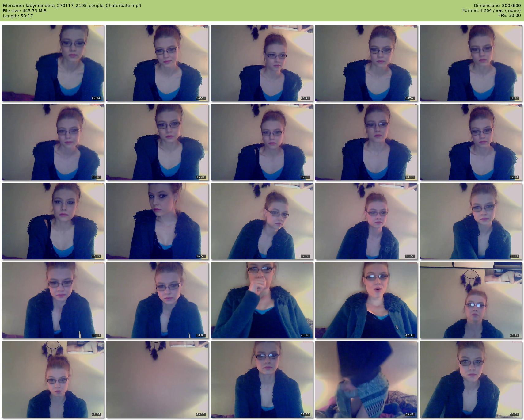Choose the thumbnail stamped 26:53
The height and width of the screenshot is (420, 524).
click(157, 221)
